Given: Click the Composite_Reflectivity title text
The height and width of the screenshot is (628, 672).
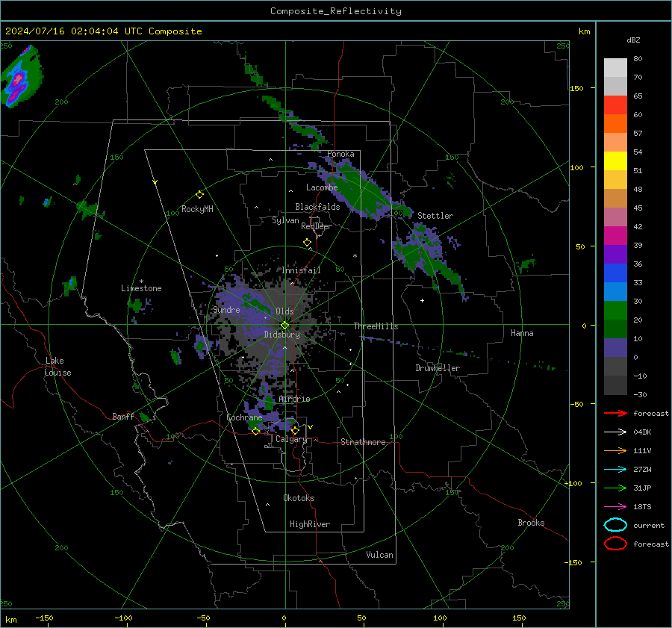Looking at the screenshot, I should point(336,11).
